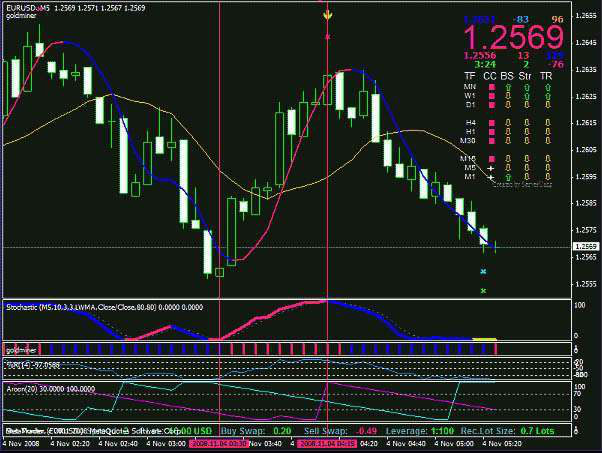Click the MN row green BS up arrow
The image size is (602, 453).
point(508,88)
